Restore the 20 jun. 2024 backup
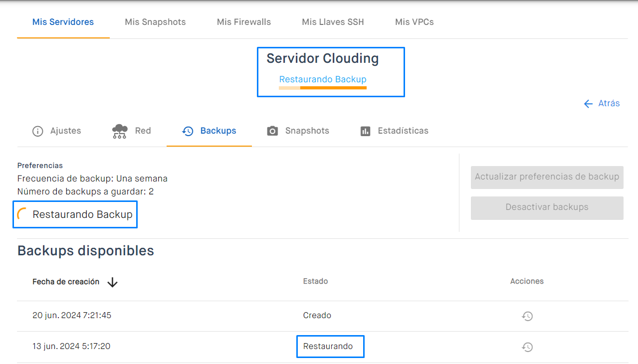Viewport: 638px width, 364px height. tap(527, 316)
